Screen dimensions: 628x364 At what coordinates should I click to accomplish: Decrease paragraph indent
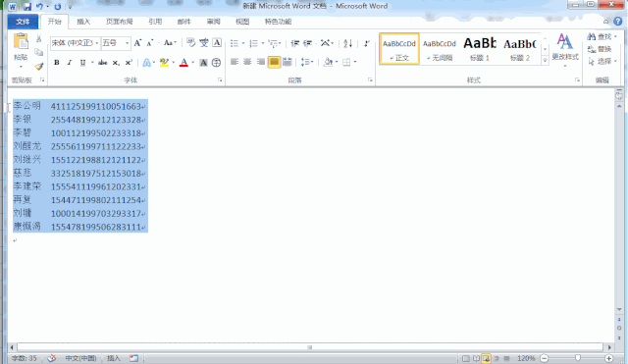[x=295, y=43]
